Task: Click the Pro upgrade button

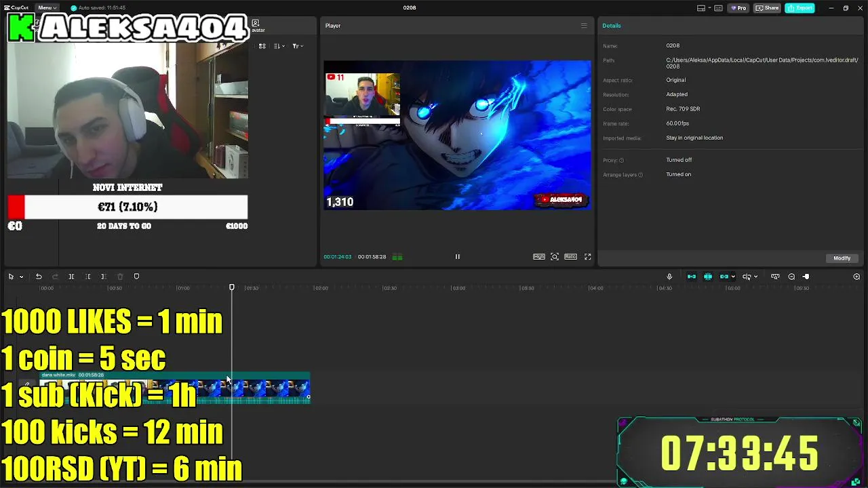Action: click(x=738, y=8)
